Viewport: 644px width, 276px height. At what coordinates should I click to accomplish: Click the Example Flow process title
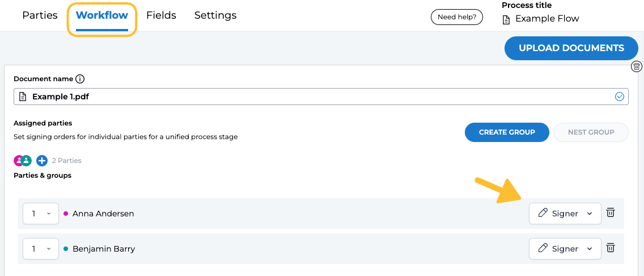tap(546, 19)
